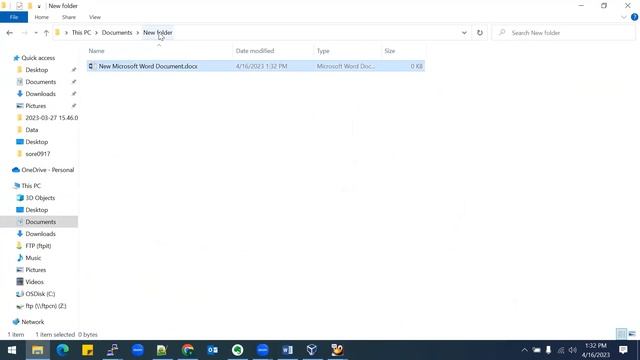Image resolution: width=640 pixels, height=360 pixels.
Task: Select This PC in address bar
Action: pyautogui.click(x=81, y=33)
